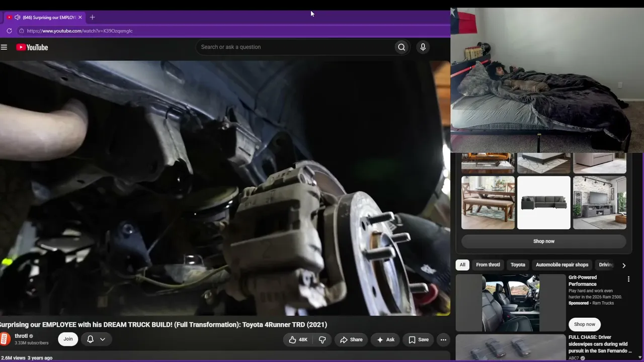644x362 pixels.
Task: Start voice search with the microphone
Action: click(x=423, y=47)
